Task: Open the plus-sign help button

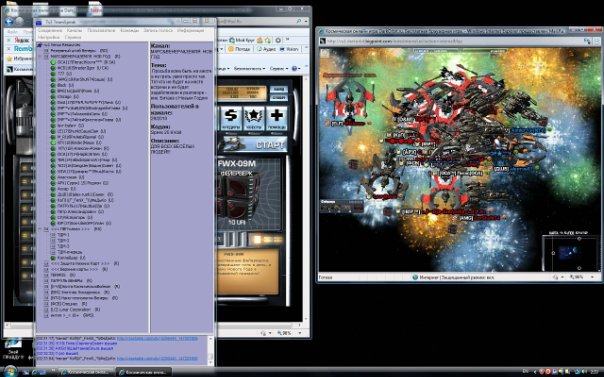Action: pos(277,118)
